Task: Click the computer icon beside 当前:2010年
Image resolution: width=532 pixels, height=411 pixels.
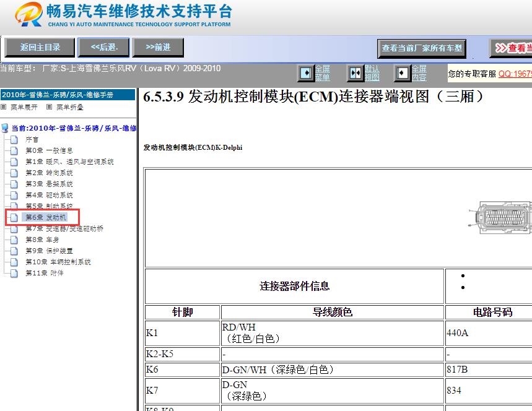Action: pos(5,128)
